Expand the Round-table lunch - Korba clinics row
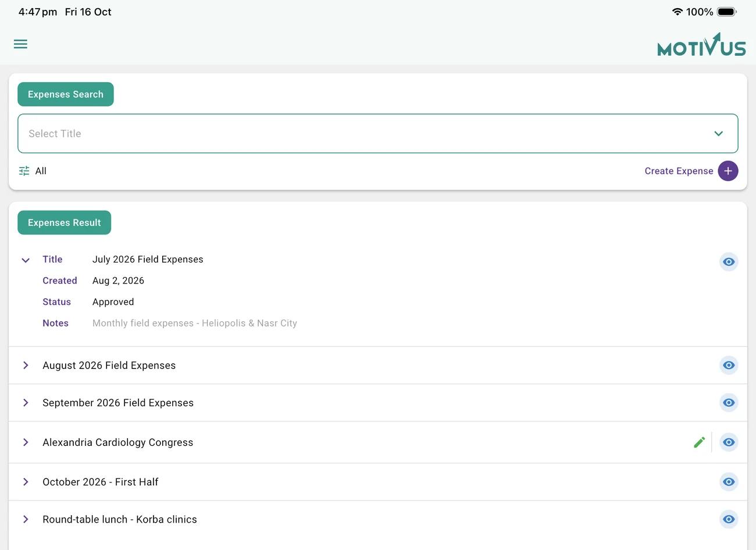Screen dimensions: 756x550 point(26,519)
